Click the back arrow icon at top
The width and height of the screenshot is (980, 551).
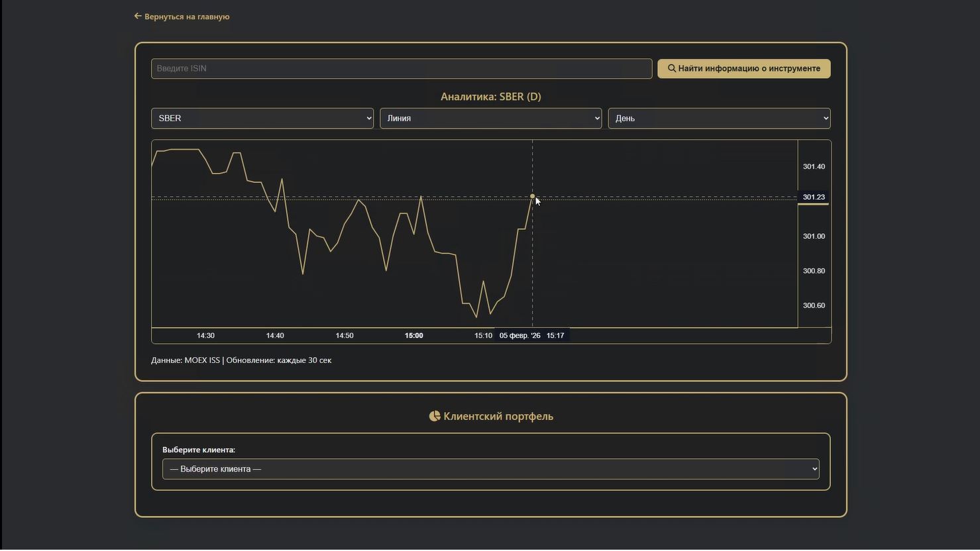pos(138,16)
